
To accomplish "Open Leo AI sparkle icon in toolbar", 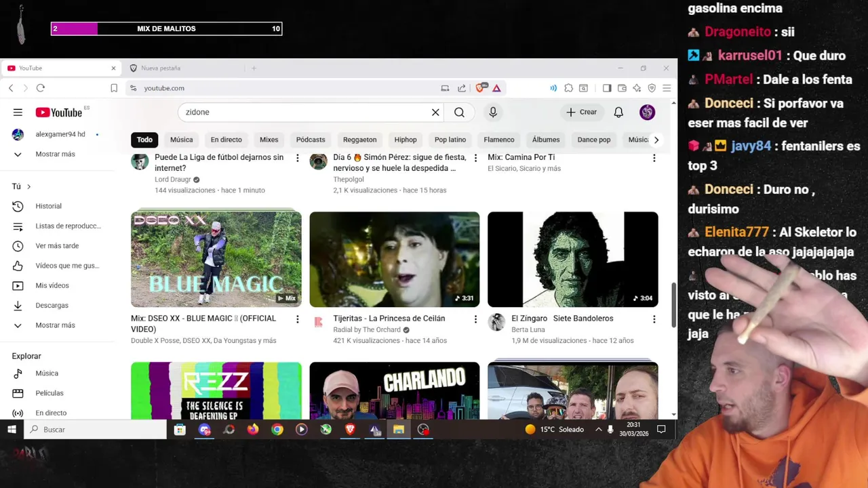I will [637, 88].
